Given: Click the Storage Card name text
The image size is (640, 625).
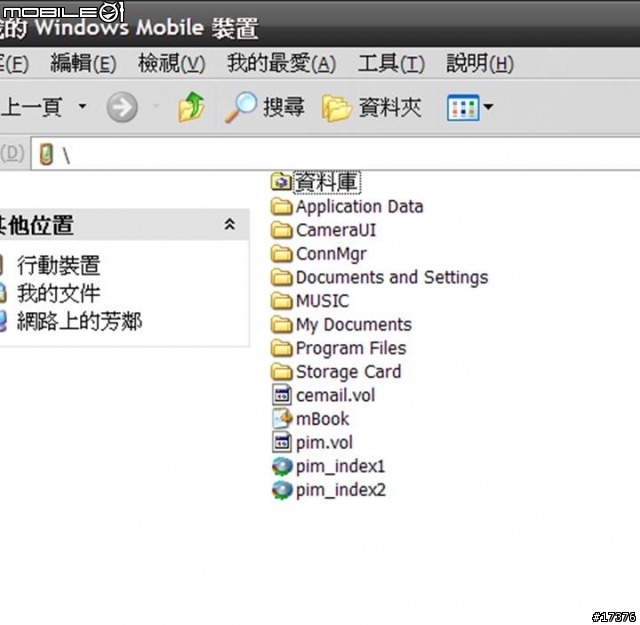Looking at the screenshot, I should pos(349,372).
